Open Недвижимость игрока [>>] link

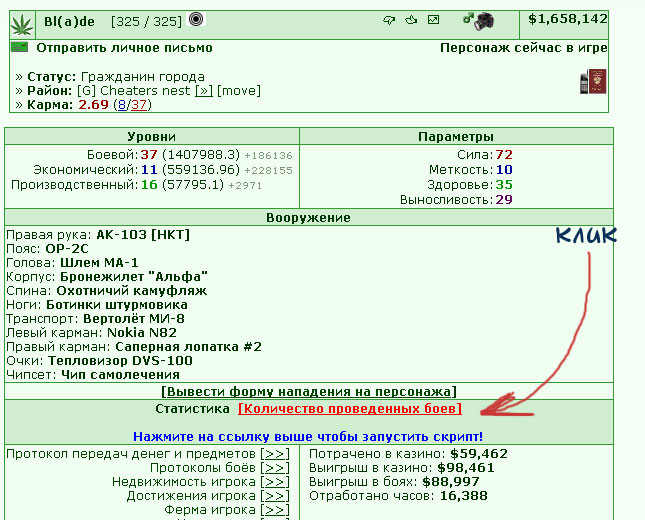tap(275, 482)
